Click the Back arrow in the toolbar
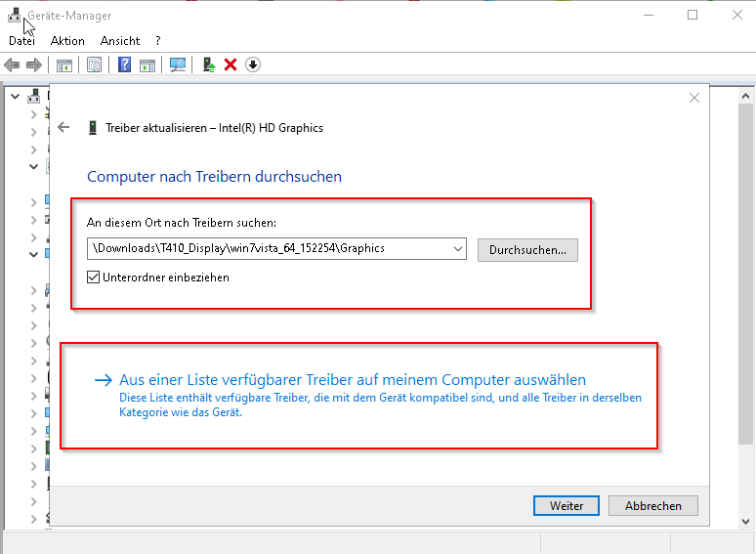 coord(12,64)
